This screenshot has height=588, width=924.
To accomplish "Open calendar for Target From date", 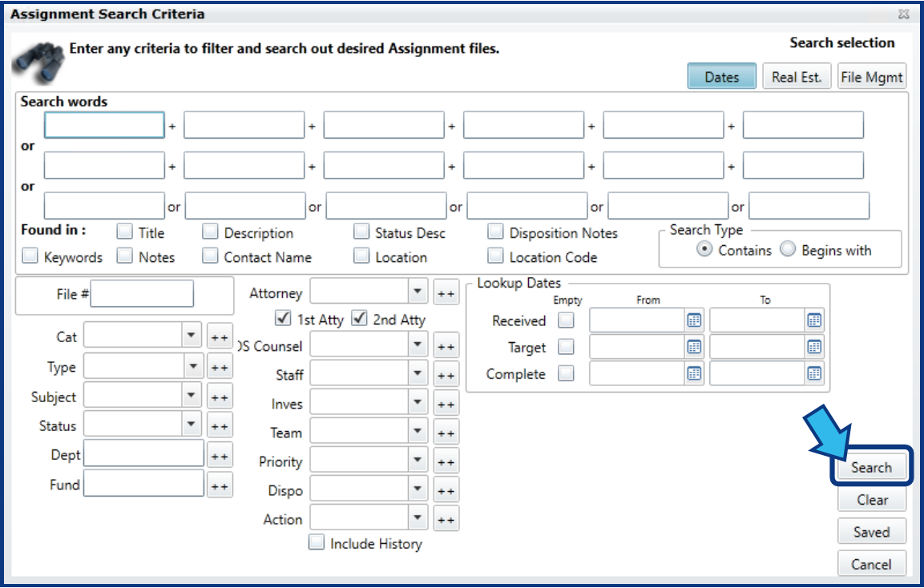I will [694, 347].
